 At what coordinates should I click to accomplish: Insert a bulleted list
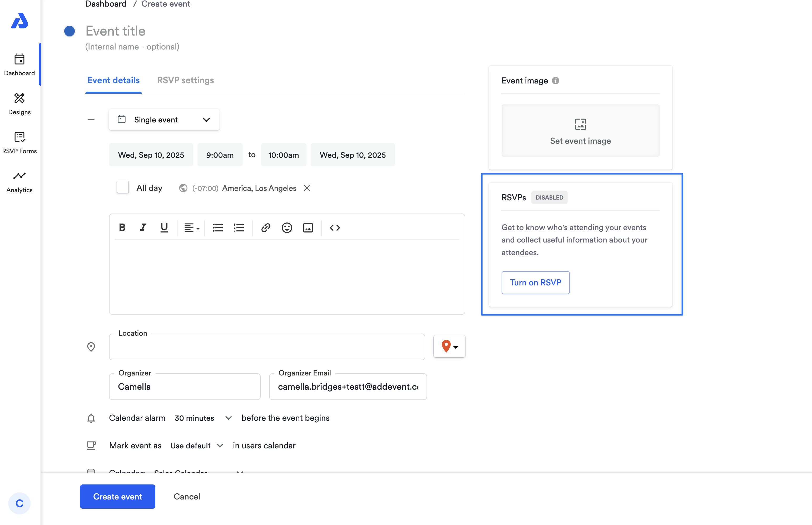click(217, 228)
